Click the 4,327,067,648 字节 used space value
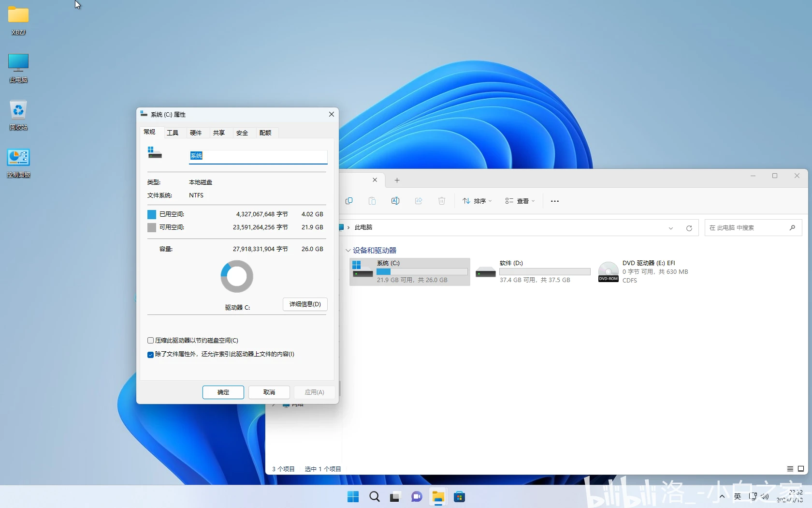 point(262,214)
